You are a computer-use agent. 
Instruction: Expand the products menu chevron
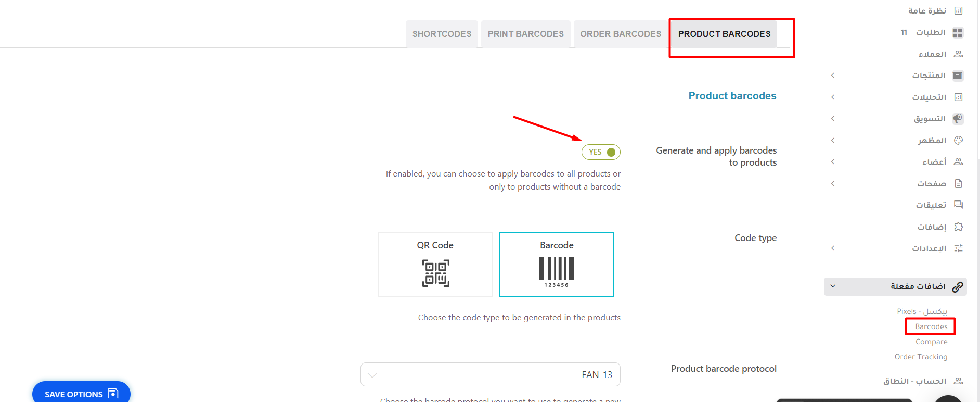coord(833,76)
